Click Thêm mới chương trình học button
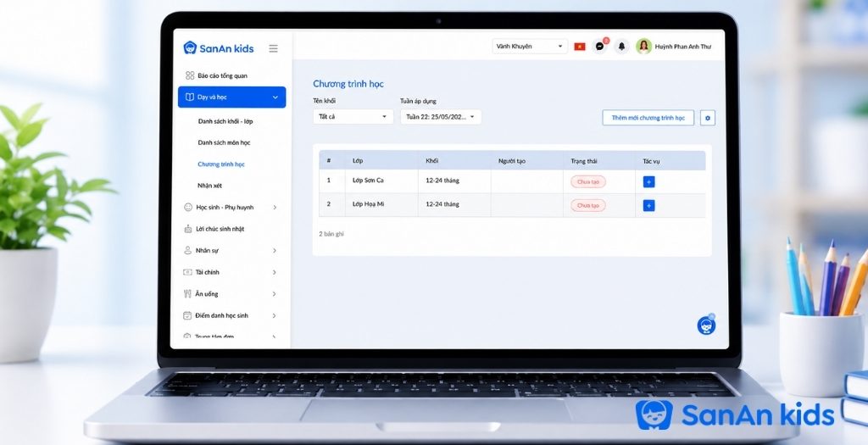 [648, 118]
